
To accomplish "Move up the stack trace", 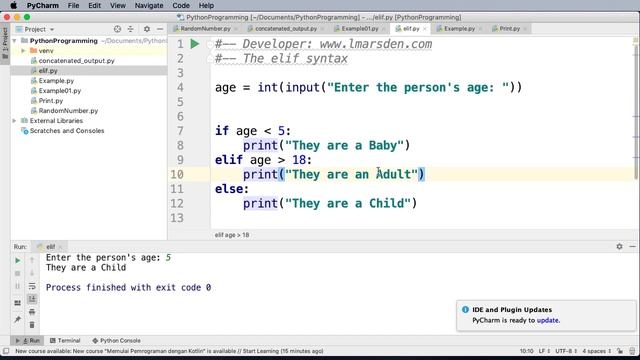I will (x=32, y=260).
